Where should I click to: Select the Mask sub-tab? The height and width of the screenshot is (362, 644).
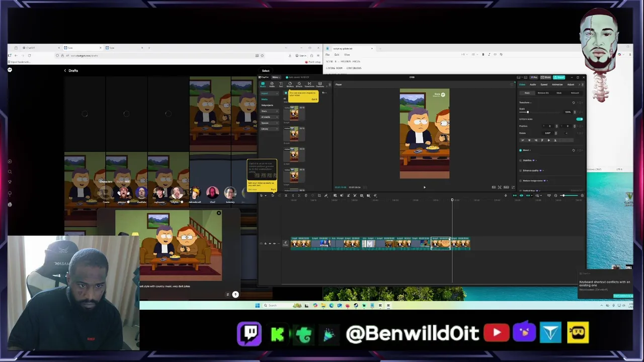[559, 93]
